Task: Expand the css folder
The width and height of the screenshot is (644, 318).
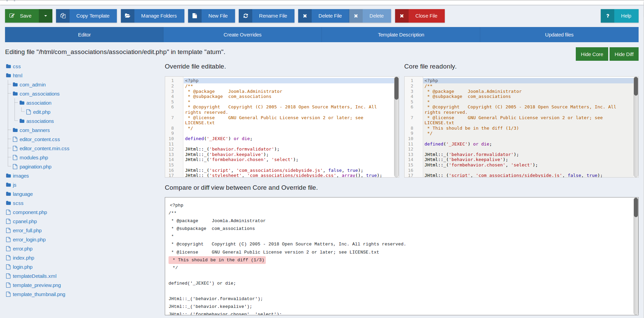Action: [x=14, y=67]
